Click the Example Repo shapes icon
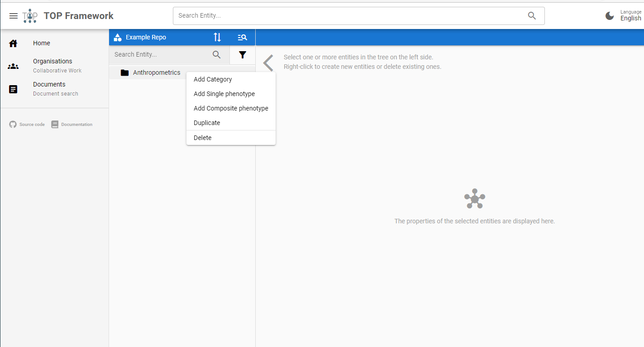Viewport: 644px width, 347px height. point(118,37)
